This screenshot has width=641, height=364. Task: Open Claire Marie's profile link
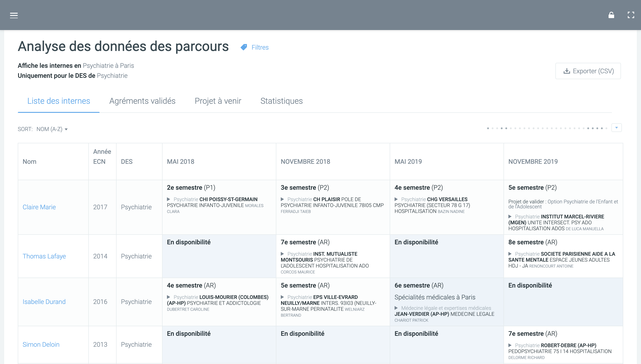pyautogui.click(x=39, y=207)
